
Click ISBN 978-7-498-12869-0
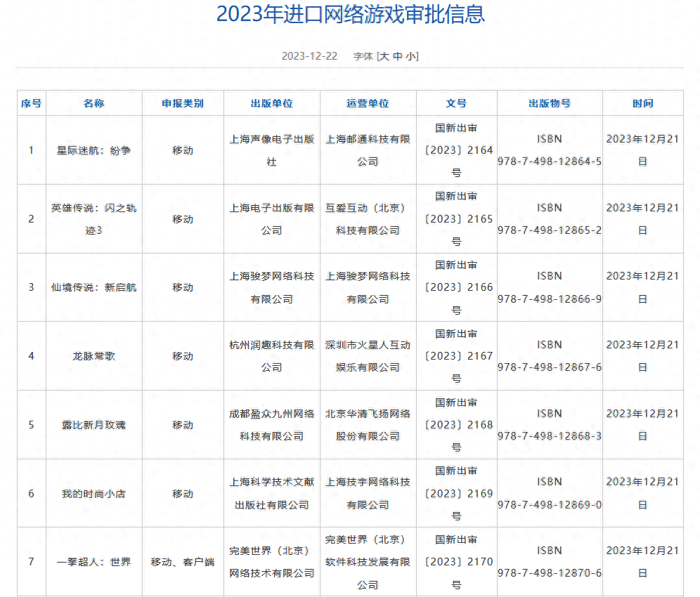point(550,494)
